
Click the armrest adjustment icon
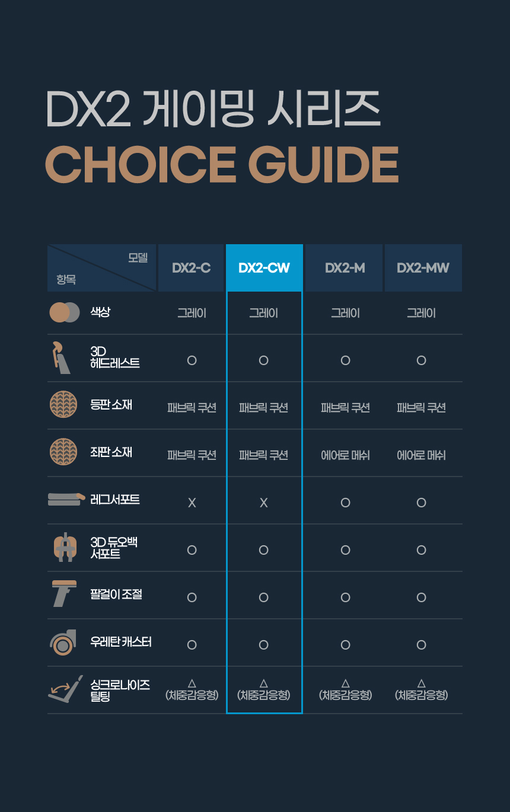coord(63,594)
